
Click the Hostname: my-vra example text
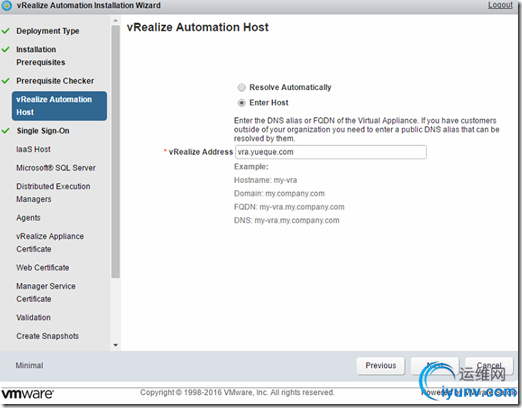[x=265, y=180]
